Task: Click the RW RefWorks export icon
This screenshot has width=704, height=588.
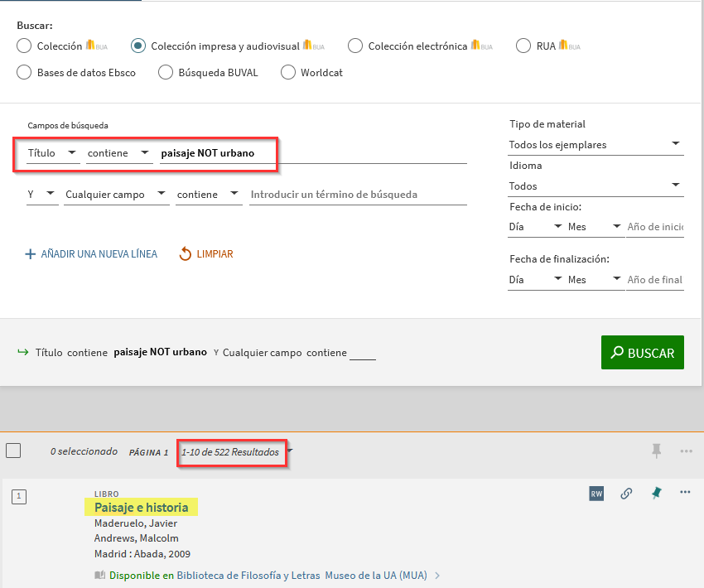Action: click(596, 494)
